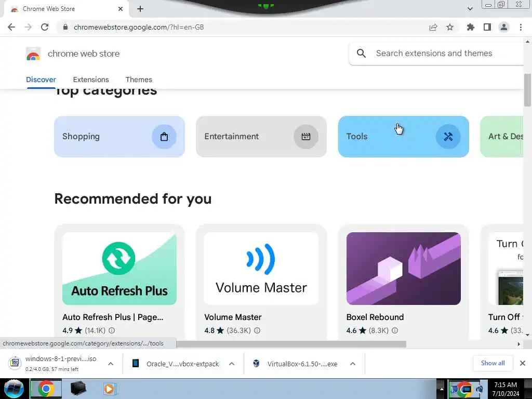This screenshot has width=532, height=399.
Task: Click the Turn Off card thumbnail
Action: [506, 269]
